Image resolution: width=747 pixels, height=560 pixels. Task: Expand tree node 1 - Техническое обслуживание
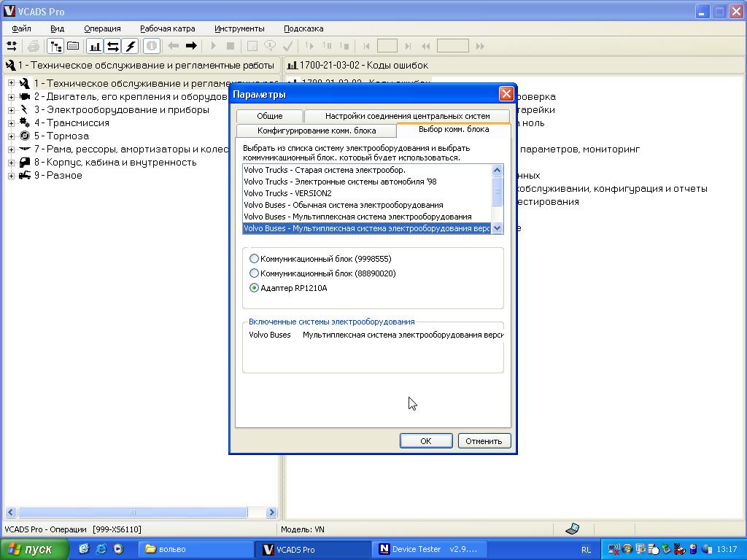tap(11, 83)
